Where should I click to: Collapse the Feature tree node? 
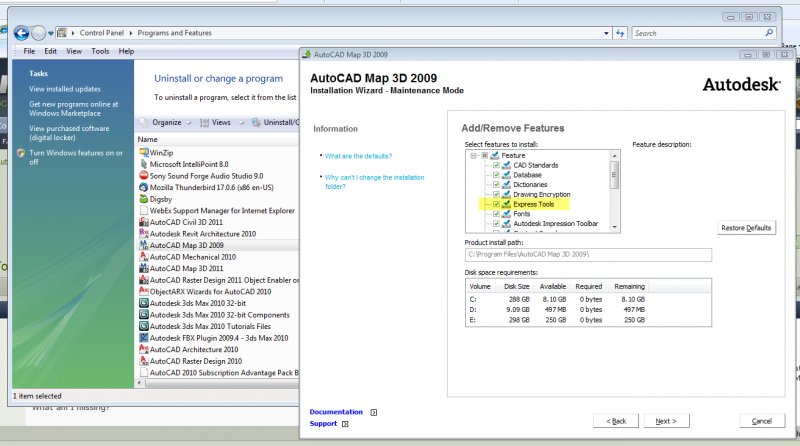(473, 156)
